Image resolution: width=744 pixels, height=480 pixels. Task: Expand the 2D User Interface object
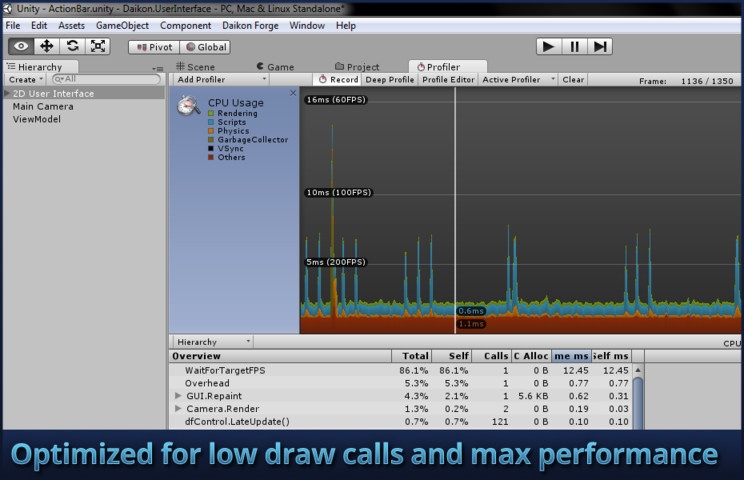[7, 93]
